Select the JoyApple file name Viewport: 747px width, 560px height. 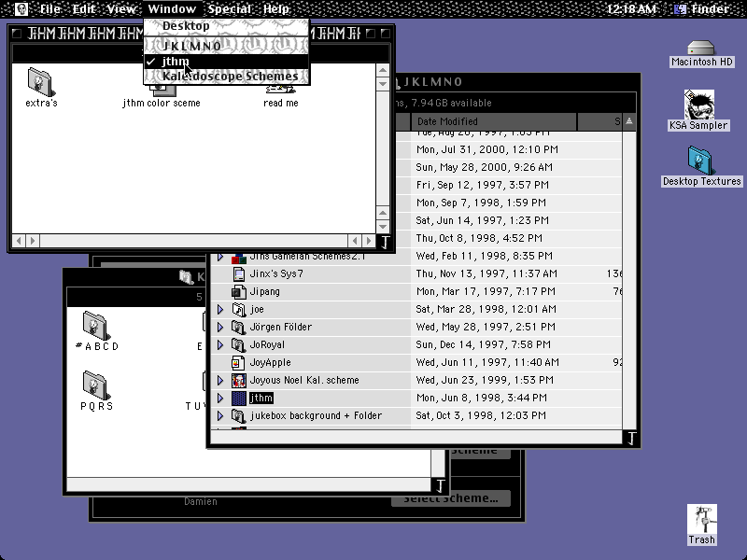coord(270,362)
